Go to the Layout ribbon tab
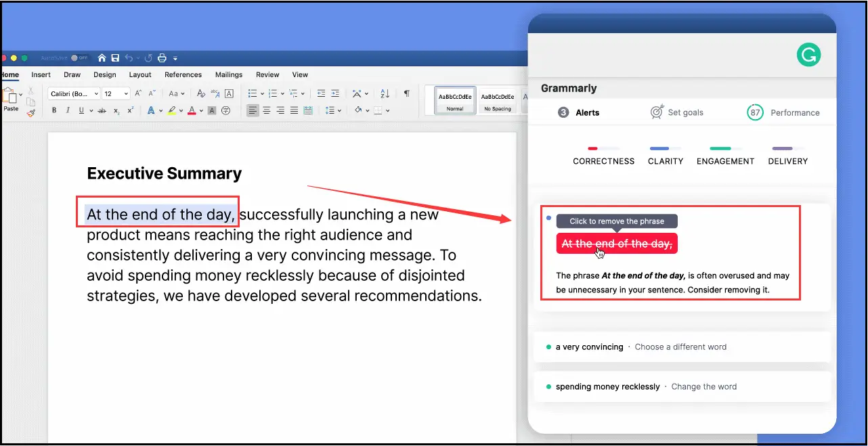Screen dimensions: 868x446 (x=140, y=75)
